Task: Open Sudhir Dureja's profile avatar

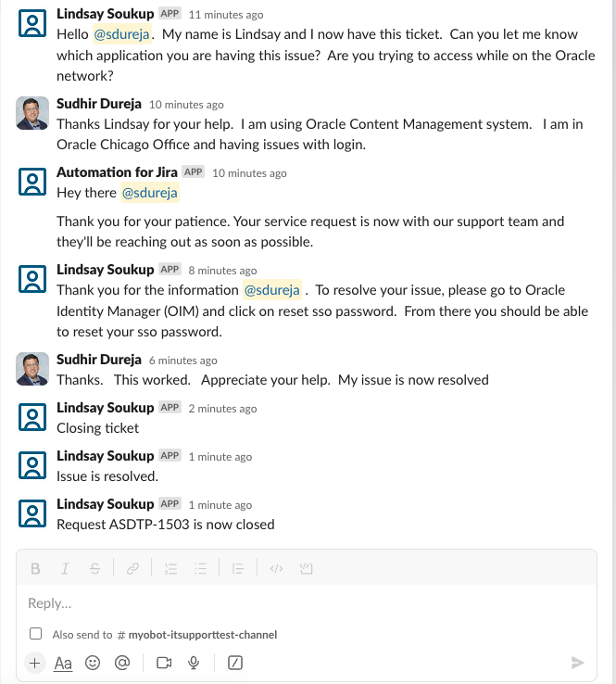Action: point(32,114)
